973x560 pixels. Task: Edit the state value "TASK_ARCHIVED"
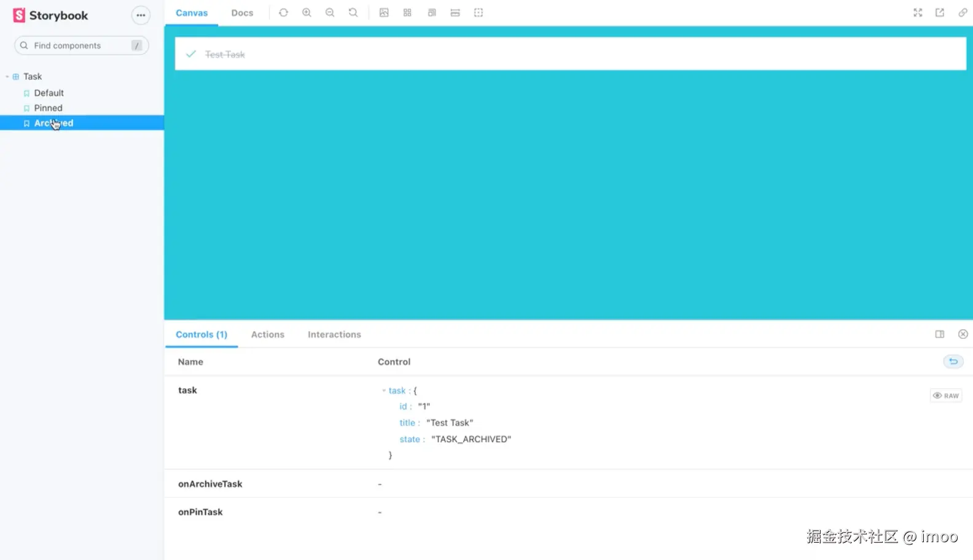click(x=471, y=440)
